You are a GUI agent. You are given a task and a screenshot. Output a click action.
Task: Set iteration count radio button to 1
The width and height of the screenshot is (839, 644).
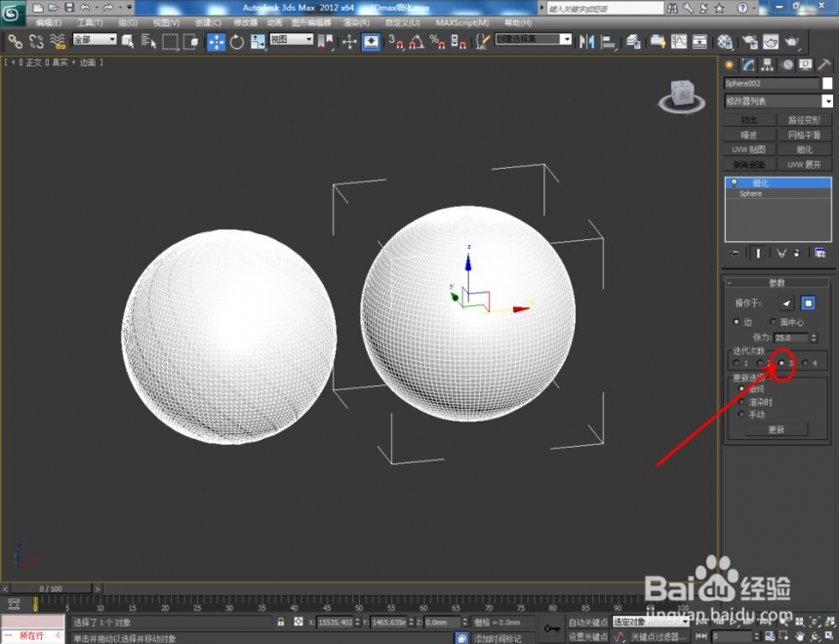[737, 363]
